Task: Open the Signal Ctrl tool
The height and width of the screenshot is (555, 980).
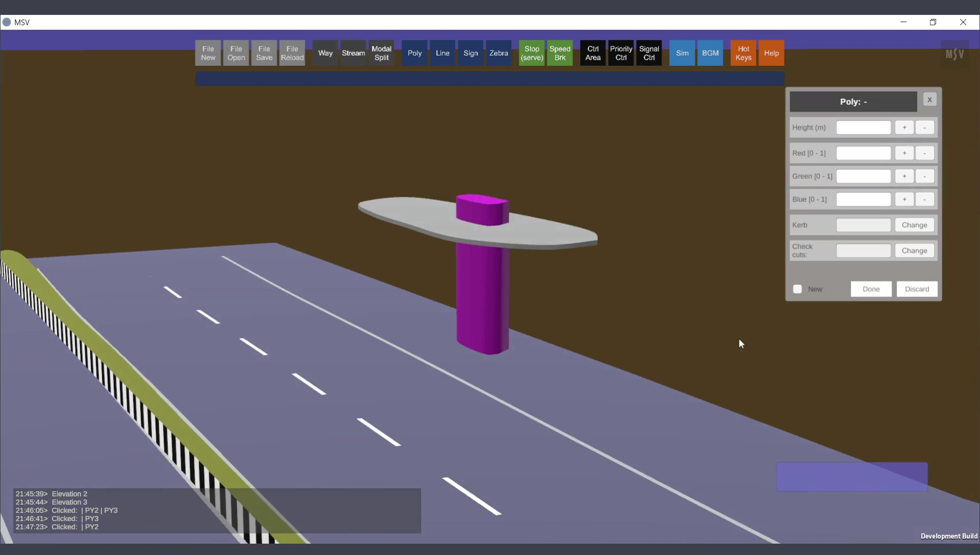Action: pyautogui.click(x=649, y=53)
